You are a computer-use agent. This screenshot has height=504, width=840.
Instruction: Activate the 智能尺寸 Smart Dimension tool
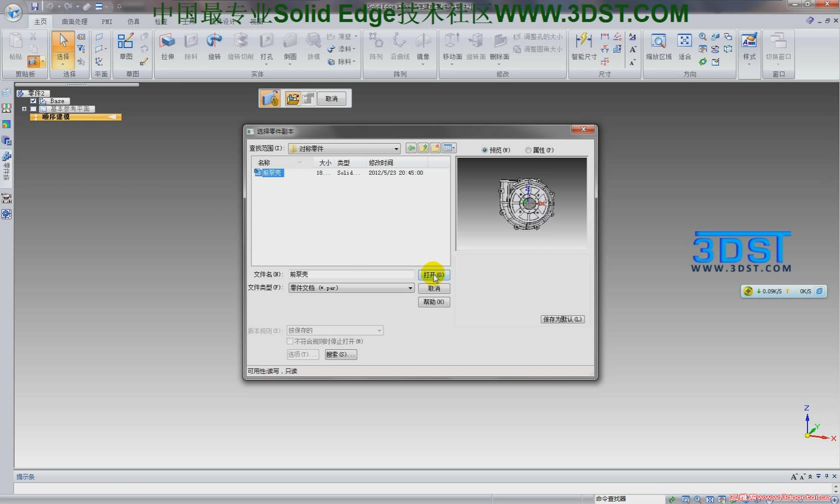583,48
